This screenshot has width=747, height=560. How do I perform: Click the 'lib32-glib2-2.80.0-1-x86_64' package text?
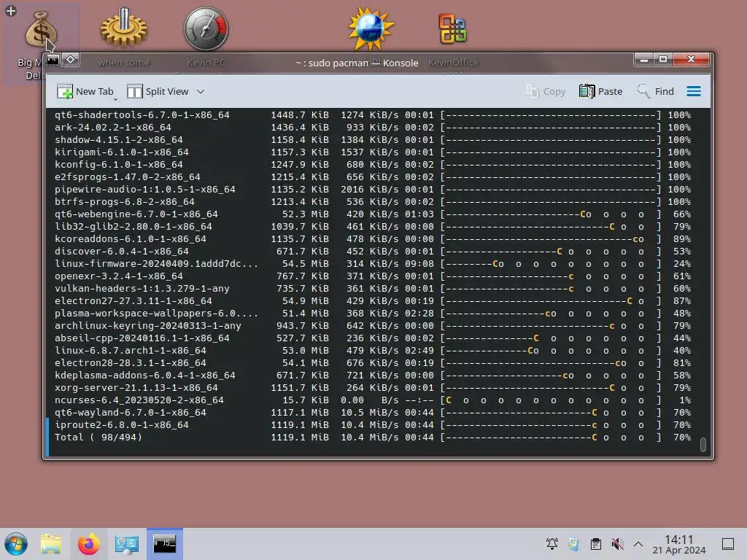(133, 226)
